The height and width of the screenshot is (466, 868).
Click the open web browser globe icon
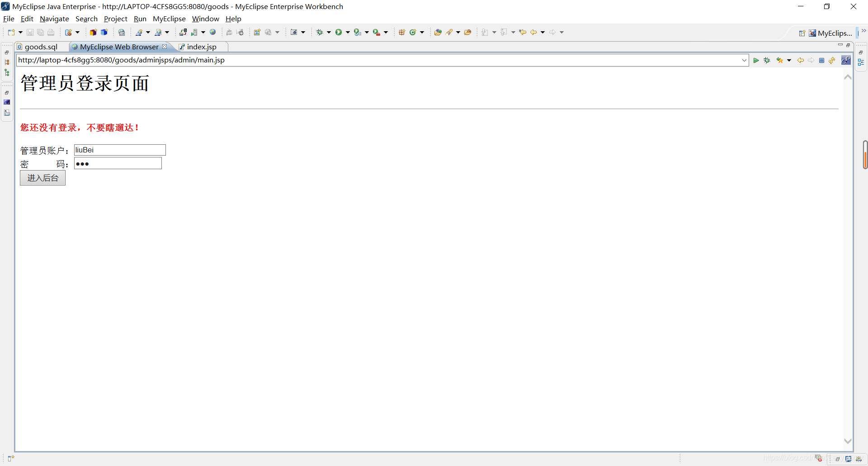click(x=213, y=32)
